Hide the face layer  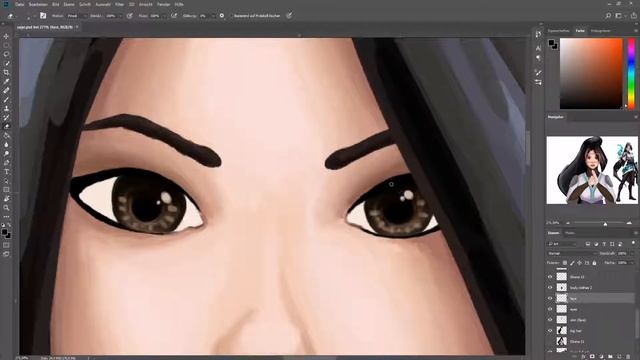point(550,298)
